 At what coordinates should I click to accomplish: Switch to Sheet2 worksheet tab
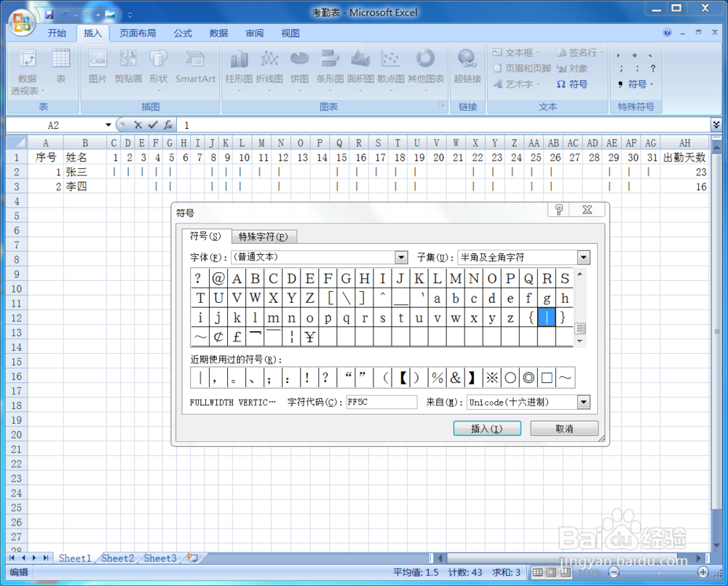(x=117, y=558)
